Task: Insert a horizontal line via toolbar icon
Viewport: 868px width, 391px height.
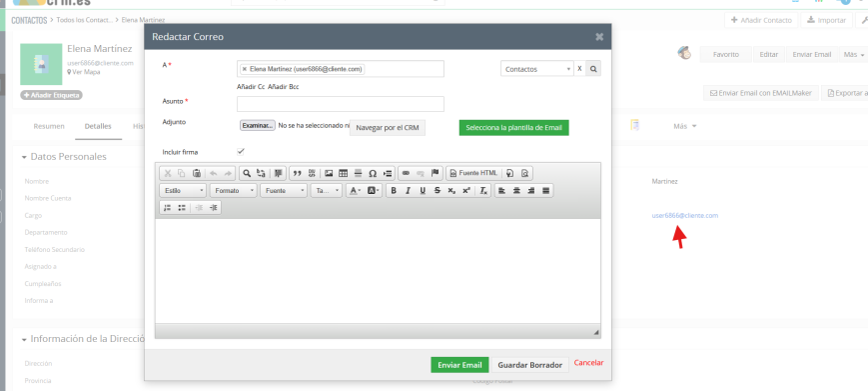Action: (x=358, y=173)
